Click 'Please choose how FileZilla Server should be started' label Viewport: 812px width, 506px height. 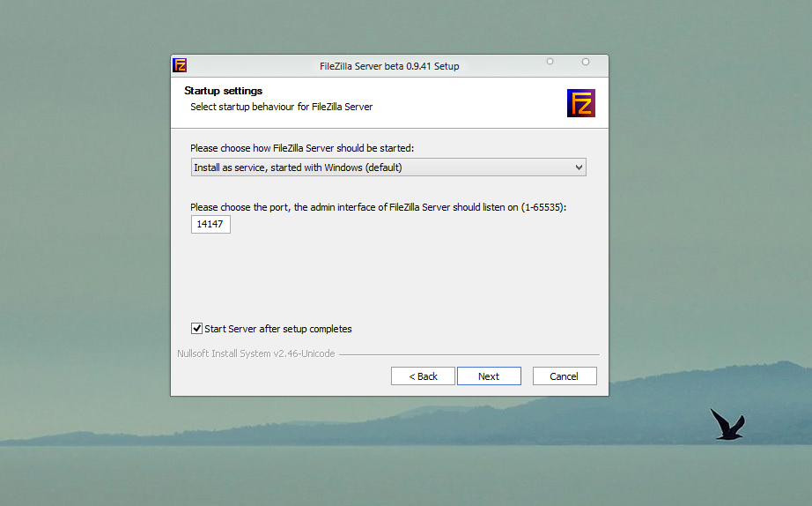(x=302, y=148)
